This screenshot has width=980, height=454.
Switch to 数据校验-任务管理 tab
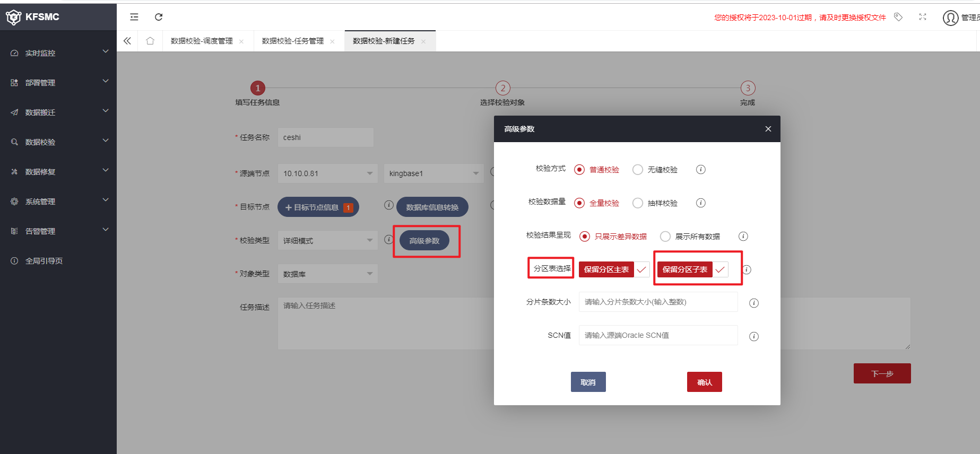pyautogui.click(x=293, y=41)
